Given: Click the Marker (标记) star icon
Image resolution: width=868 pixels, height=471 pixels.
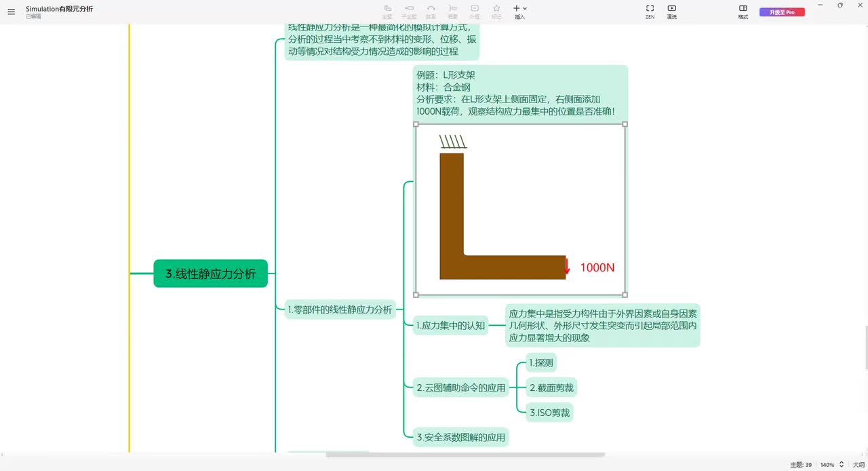Looking at the screenshot, I should (496, 11).
